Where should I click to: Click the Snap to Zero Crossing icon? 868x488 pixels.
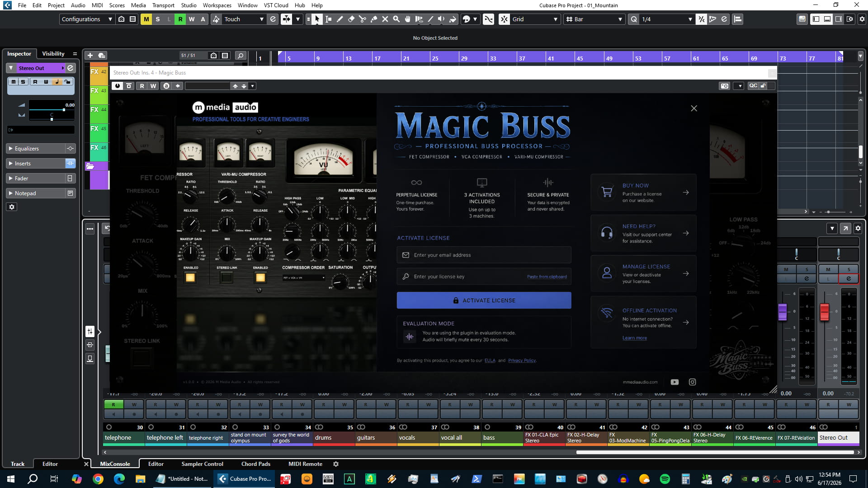[488, 19]
